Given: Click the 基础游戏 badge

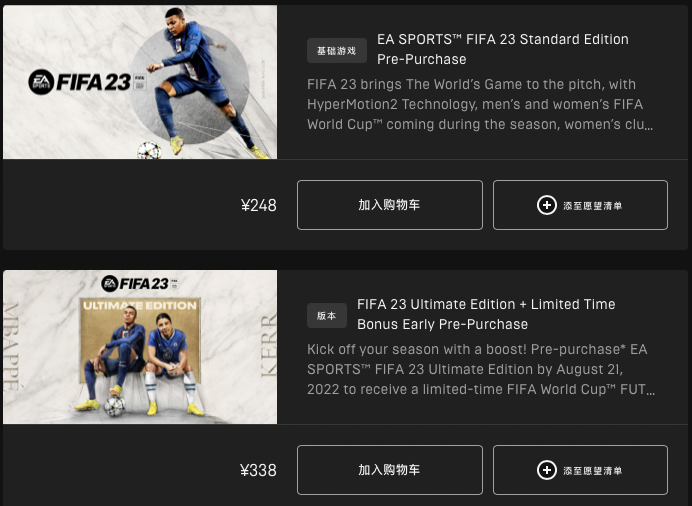Looking at the screenshot, I should [337, 50].
